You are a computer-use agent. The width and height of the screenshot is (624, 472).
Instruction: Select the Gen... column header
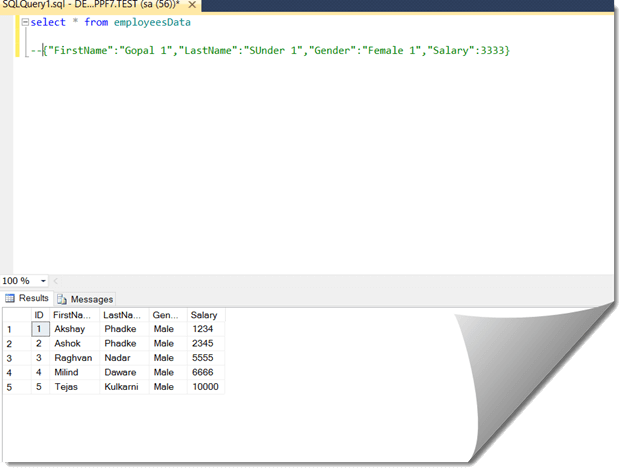(168, 315)
